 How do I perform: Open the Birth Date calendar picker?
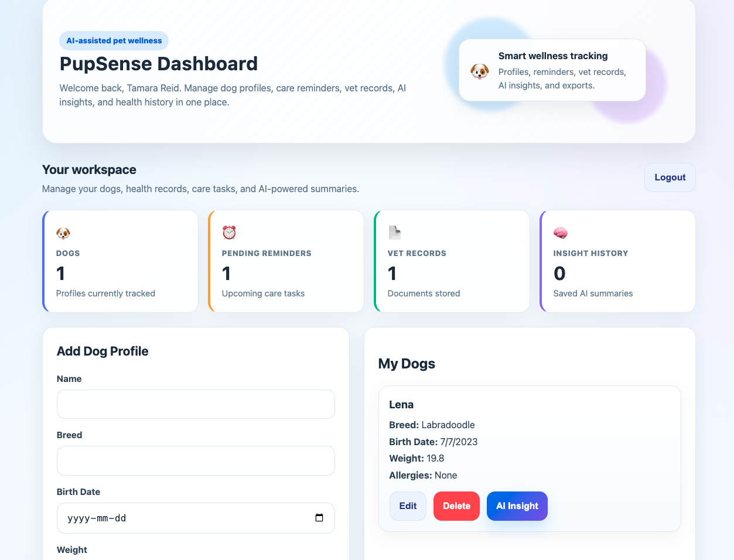(319, 518)
